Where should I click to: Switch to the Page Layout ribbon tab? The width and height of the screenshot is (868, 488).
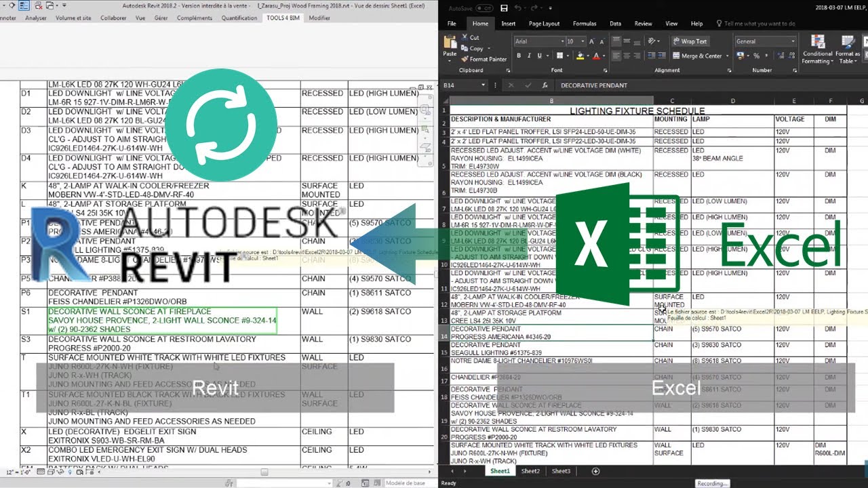tap(544, 24)
